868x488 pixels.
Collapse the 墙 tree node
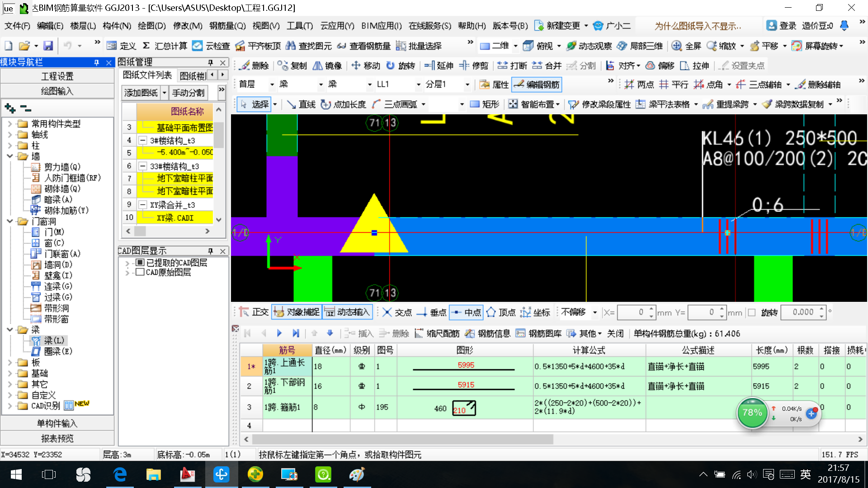coord(10,156)
